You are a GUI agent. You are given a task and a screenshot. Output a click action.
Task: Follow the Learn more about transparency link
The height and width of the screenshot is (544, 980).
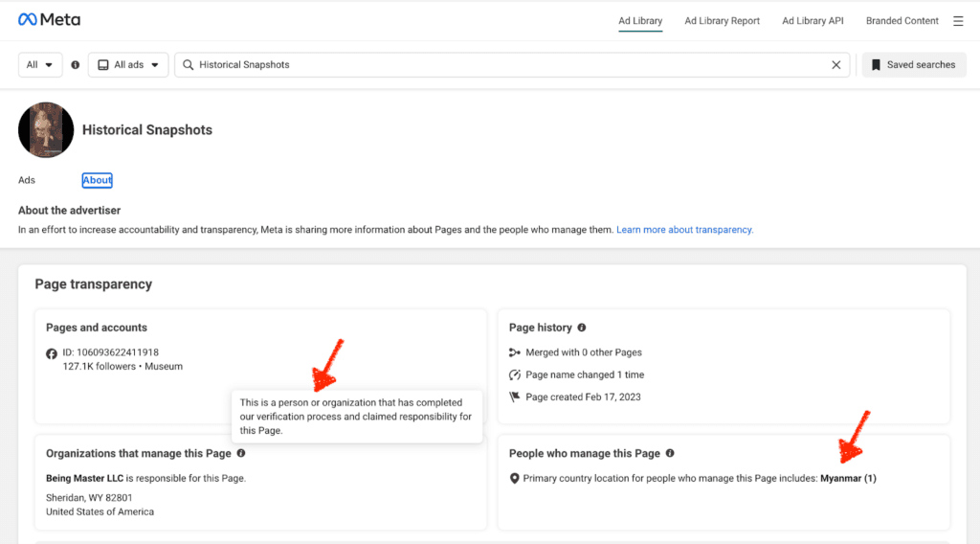[x=684, y=230]
